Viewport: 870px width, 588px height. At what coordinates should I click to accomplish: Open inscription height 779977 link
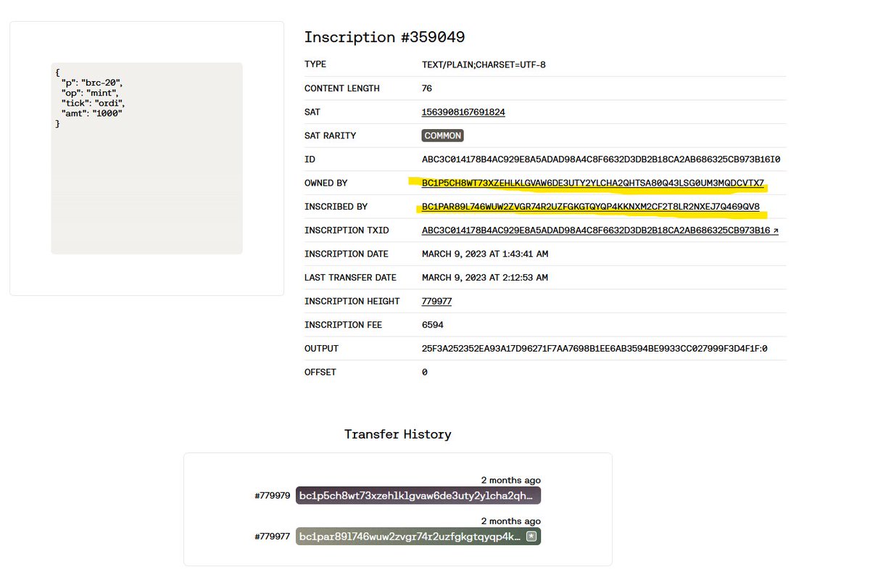[x=436, y=301]
